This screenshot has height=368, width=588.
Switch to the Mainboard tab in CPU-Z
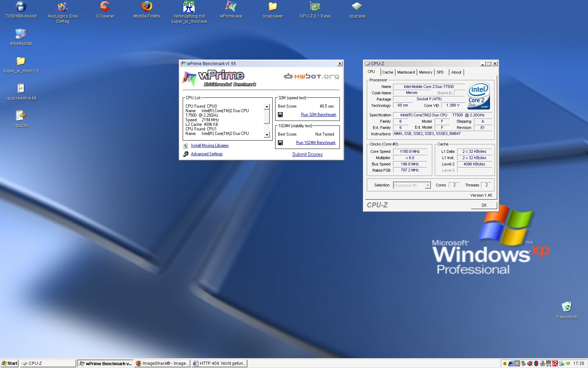406,72
